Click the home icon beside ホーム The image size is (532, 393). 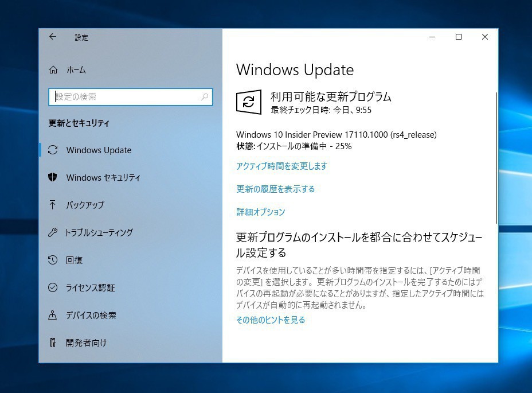53,70
